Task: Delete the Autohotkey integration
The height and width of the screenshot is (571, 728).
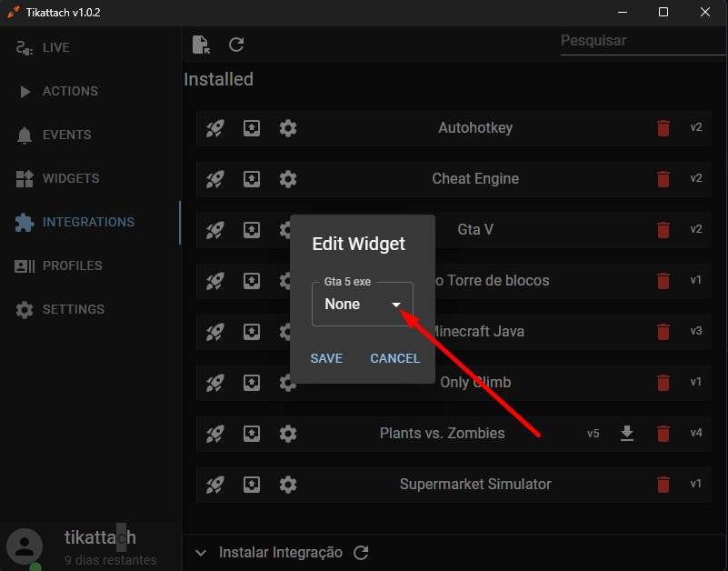Action: [663, 128]
